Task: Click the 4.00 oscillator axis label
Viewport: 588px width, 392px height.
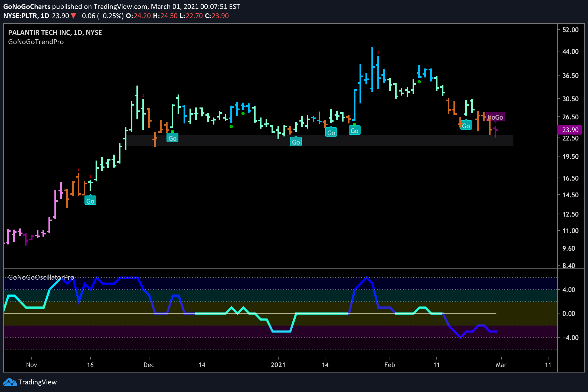Action: (x=569, y=290)
